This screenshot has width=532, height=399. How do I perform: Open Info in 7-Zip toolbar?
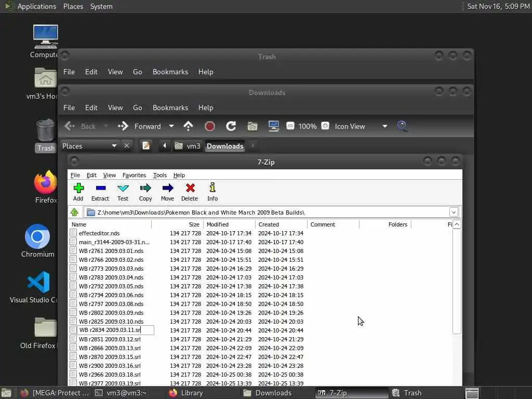click(x=212, y=192)
